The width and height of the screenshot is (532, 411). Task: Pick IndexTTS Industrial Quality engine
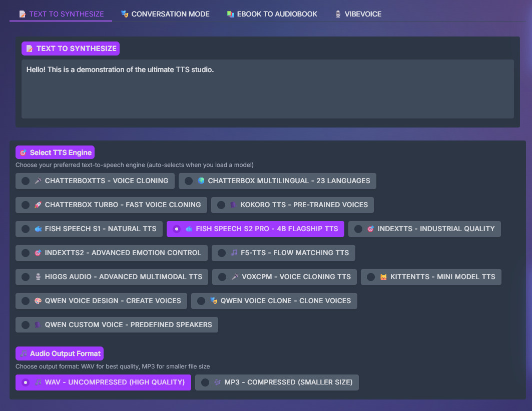pyautogui.click(x=358, y=228)
